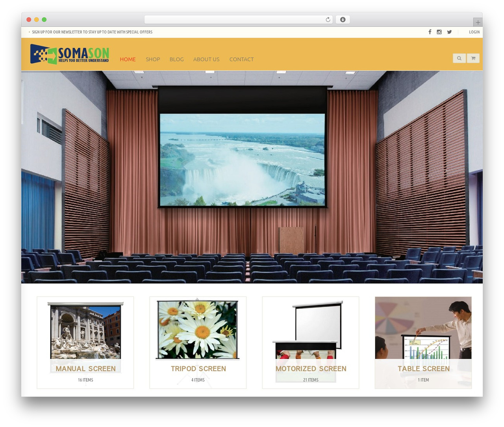Click the browser downloads button
The width and height of the screenshot is (504, 427).
(x=343, y=20)
